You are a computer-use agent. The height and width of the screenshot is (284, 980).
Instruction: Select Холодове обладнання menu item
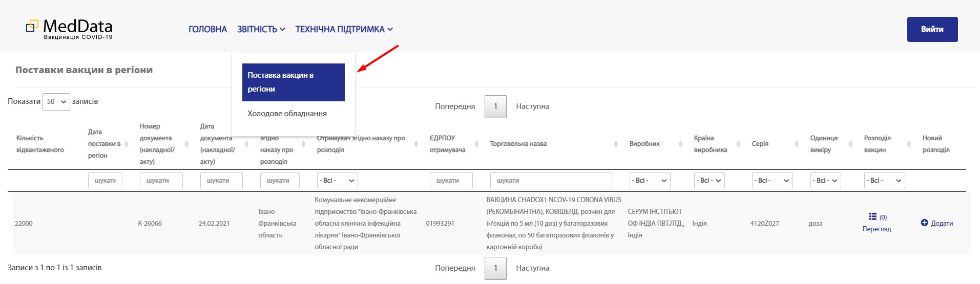(287, 114)
